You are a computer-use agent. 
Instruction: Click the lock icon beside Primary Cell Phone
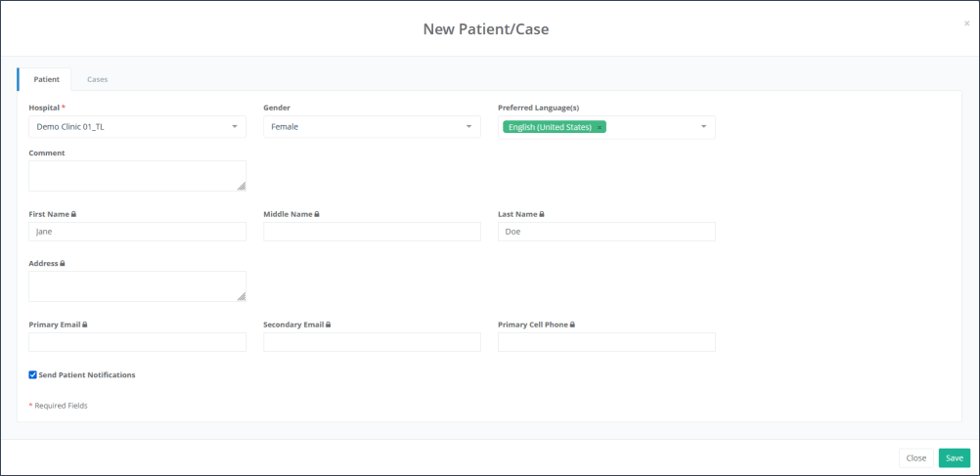[x=572, y=325]
